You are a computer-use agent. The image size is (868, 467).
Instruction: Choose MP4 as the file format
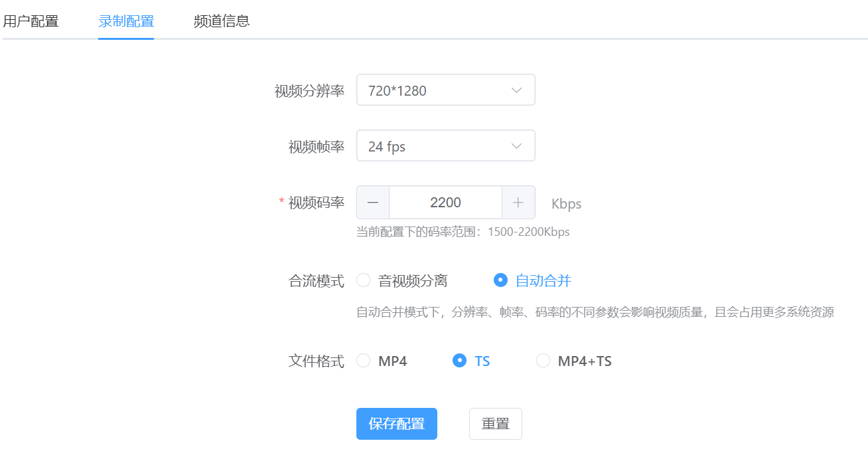(364, 361)
